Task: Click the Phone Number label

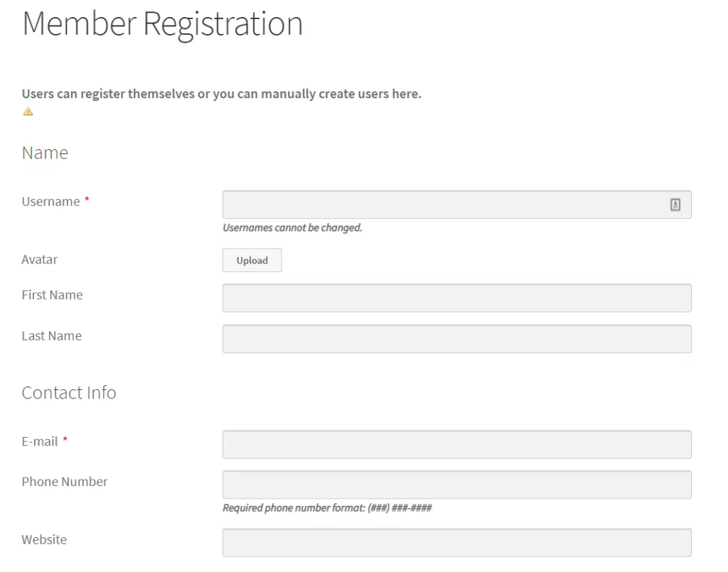Action: click(x=65, y=482)
